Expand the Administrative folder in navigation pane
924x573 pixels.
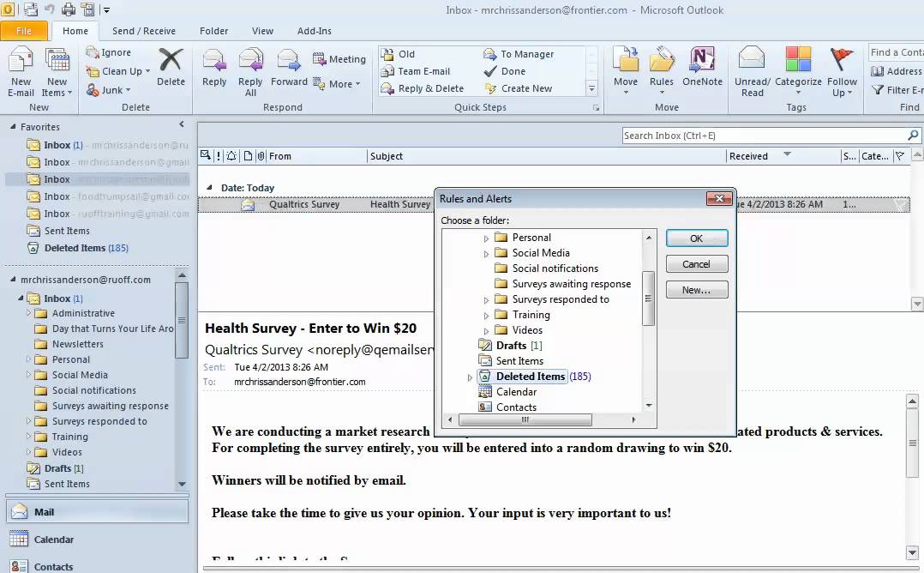(x=28, y=313)
